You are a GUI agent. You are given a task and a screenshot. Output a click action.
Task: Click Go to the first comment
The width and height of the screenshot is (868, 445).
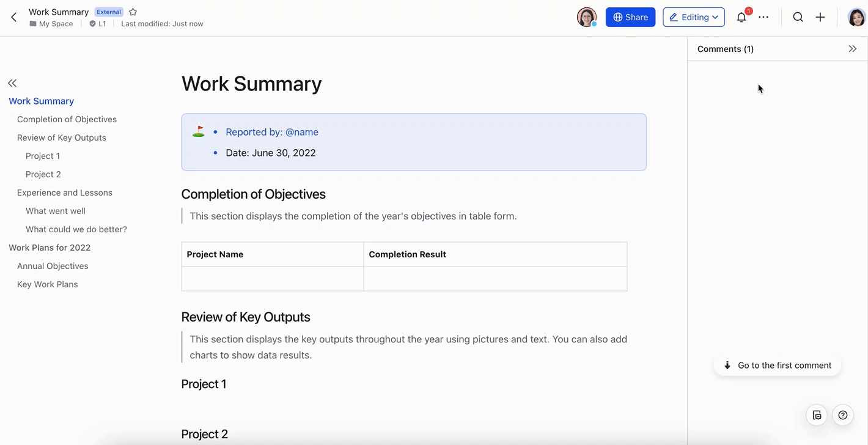click(778, 365)
